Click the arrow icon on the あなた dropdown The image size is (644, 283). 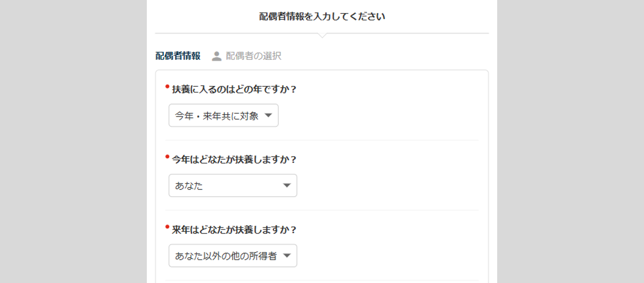[287, 186]
